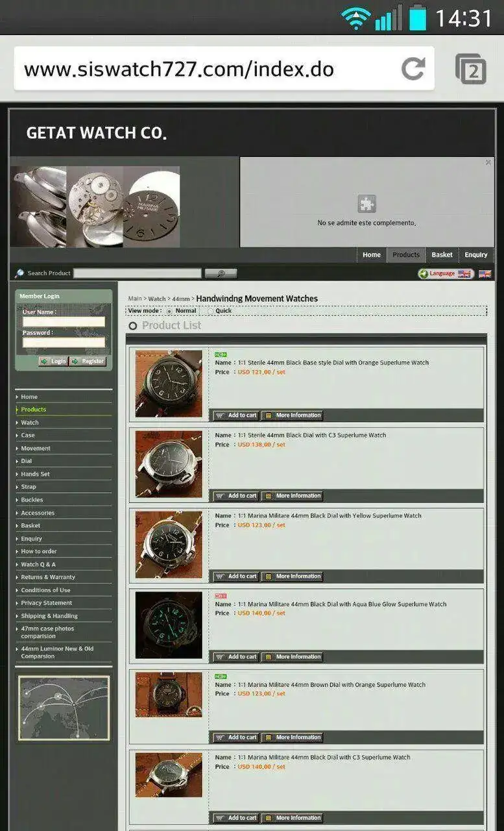Open the Orange Superlume Black Base watch thumbnail
The height and width of the screenshot is (831, 504).
pyautogui.click(x=169, y=384)
